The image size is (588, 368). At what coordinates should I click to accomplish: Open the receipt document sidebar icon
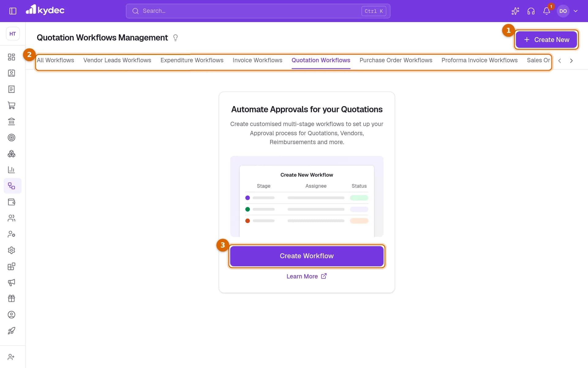11,89
